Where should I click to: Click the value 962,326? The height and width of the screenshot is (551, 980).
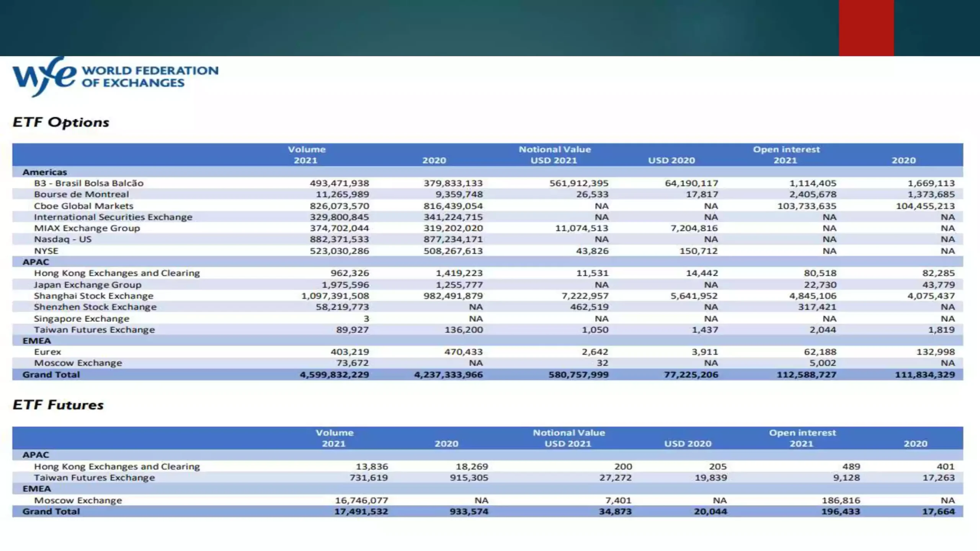(350, 273)
